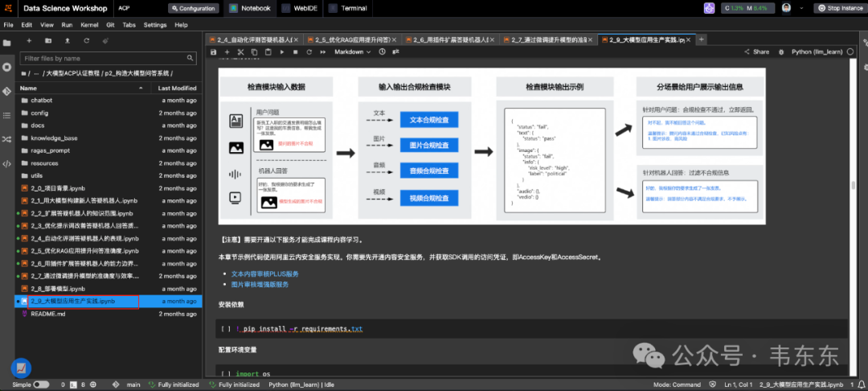The image size is (868, 391).
Task: Close the 2_9_大模型应用生产实践 notebook tab
Action: 690,40
